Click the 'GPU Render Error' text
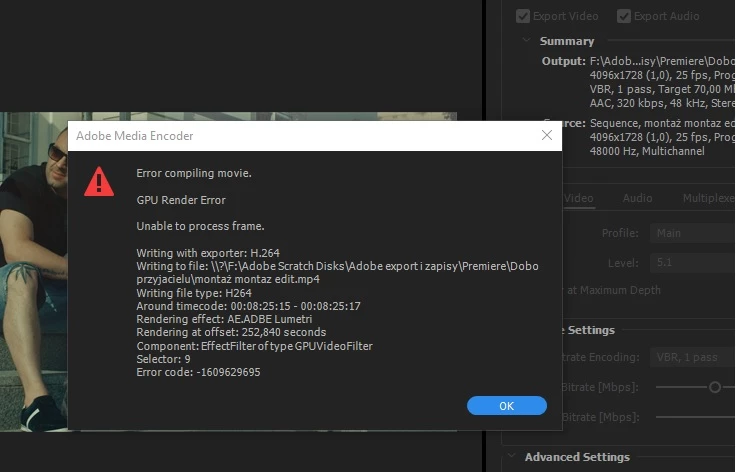The width and height of the screenshot is (736, 472). 181,200
